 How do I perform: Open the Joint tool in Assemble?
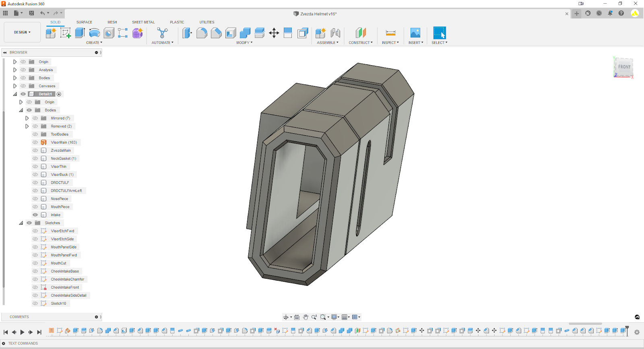tap(335, 33)
